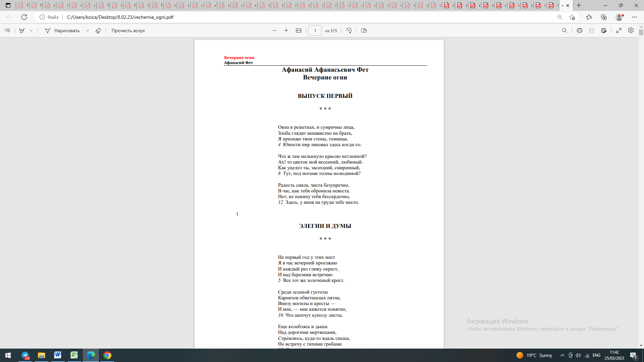Open PDF viewer settings gear

point(631,31)
